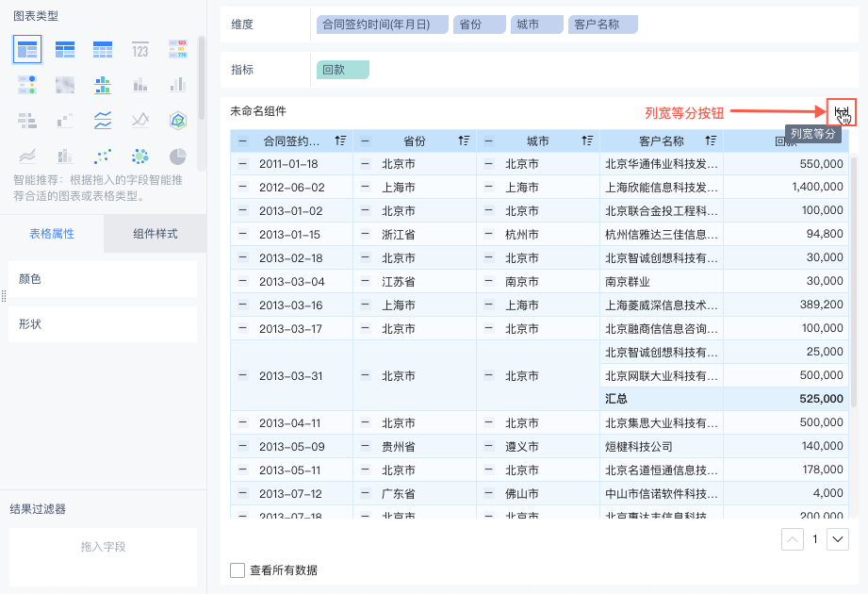Select the scatter plot chart icon
The width and height of the screenshot is (868, 594).
[x=103, y=156]
